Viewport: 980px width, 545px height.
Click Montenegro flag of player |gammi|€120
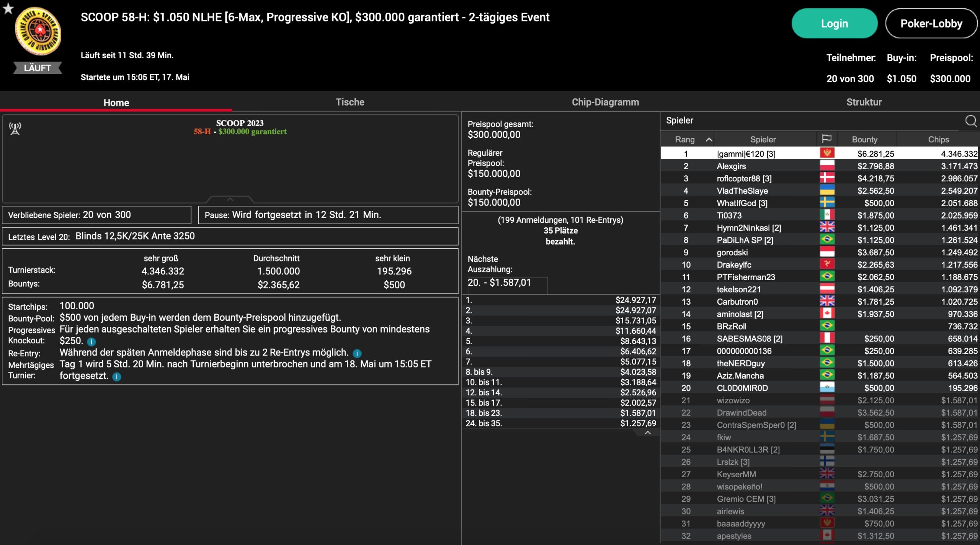coord(827,153)
